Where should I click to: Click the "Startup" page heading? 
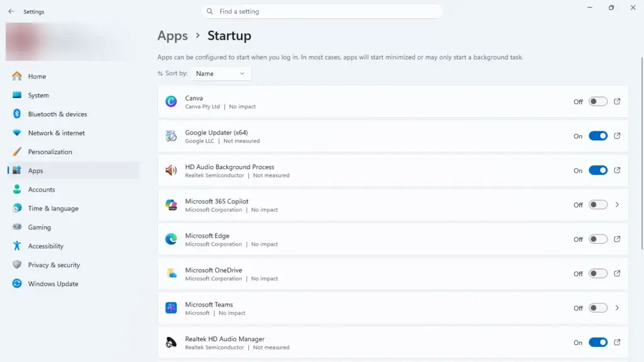point(229,36)
